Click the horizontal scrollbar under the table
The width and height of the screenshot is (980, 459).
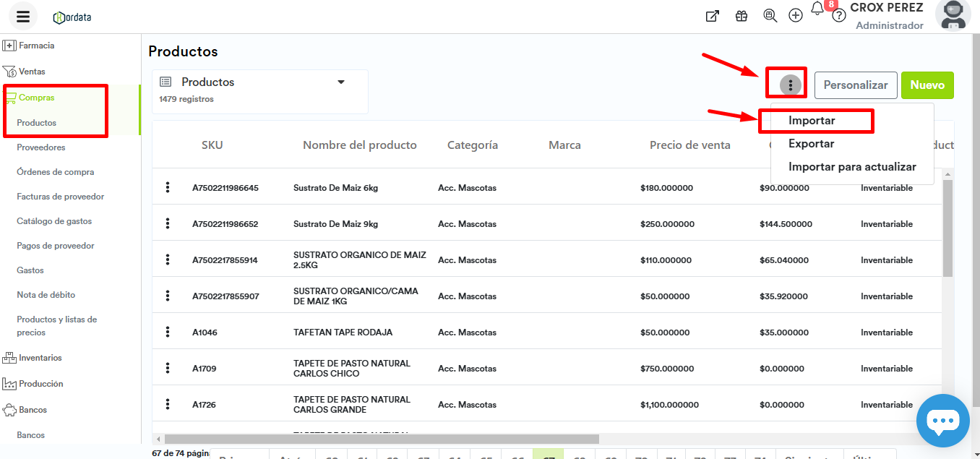click(382, 439)
